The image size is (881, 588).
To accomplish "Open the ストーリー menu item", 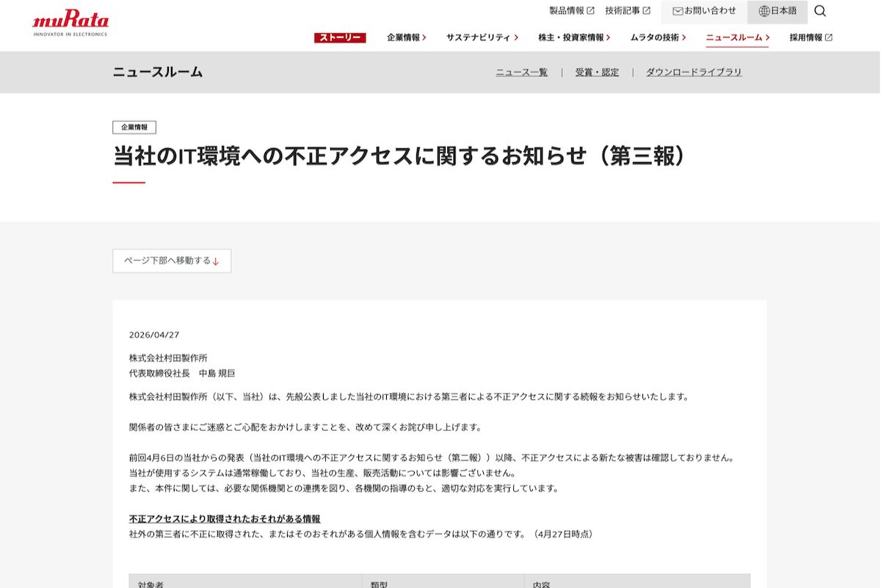I will [340, 37].
